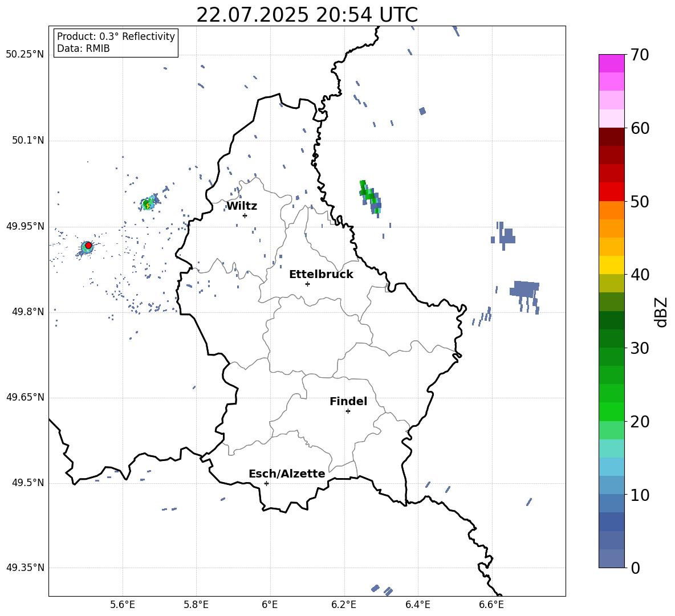This screenshot has width=675, height=616.
Task: Click the colorbar tick value 50
Action: coord(640,201)
